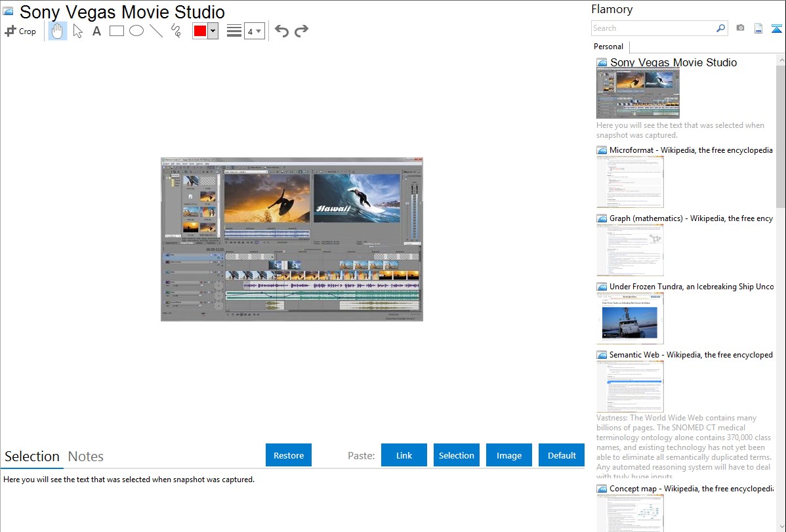The width and height of the screenshot is (786, 532).
Task: Redo the last annotation
Action: 302,31
